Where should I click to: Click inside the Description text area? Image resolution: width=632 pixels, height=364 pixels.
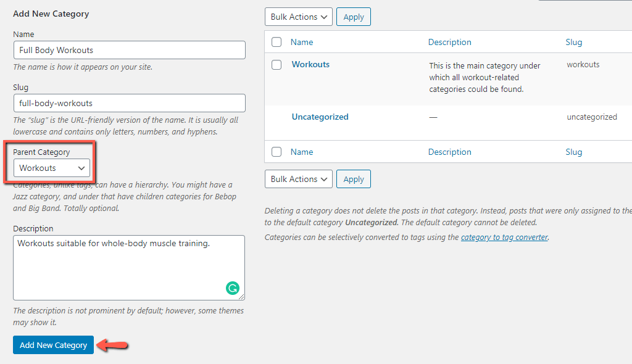click(129, 268)
